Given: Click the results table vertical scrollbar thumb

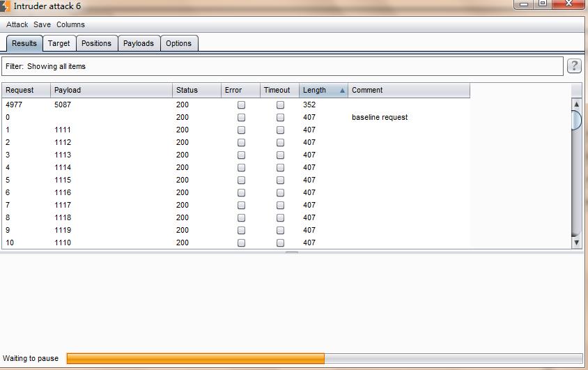Looking at the screenshot, I should click(576, 120).
